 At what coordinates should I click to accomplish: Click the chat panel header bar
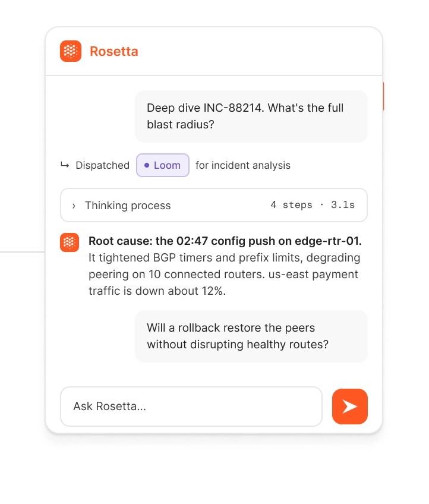pos(214,52)
